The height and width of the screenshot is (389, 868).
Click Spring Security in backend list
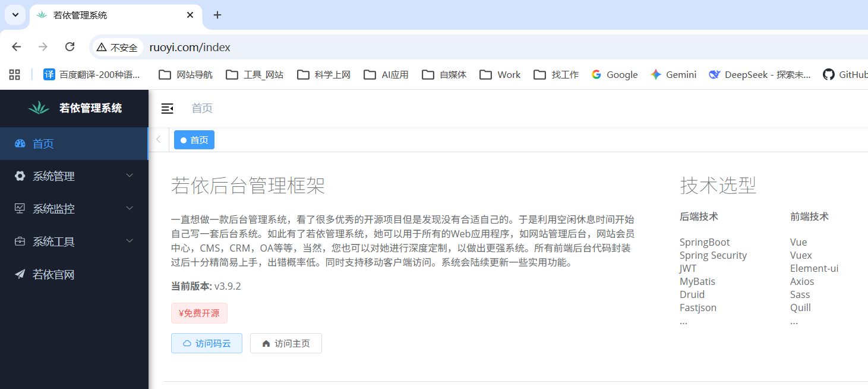point(713,255)
